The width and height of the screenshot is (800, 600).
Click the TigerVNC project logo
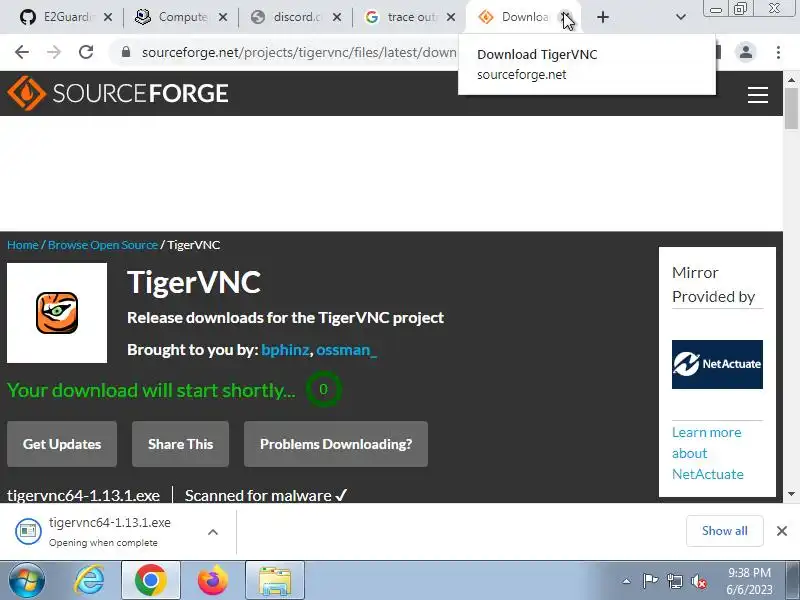[57, 313]
